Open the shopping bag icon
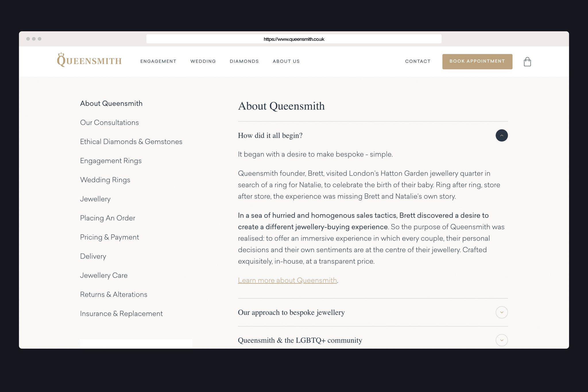 [x=527, y=61]
